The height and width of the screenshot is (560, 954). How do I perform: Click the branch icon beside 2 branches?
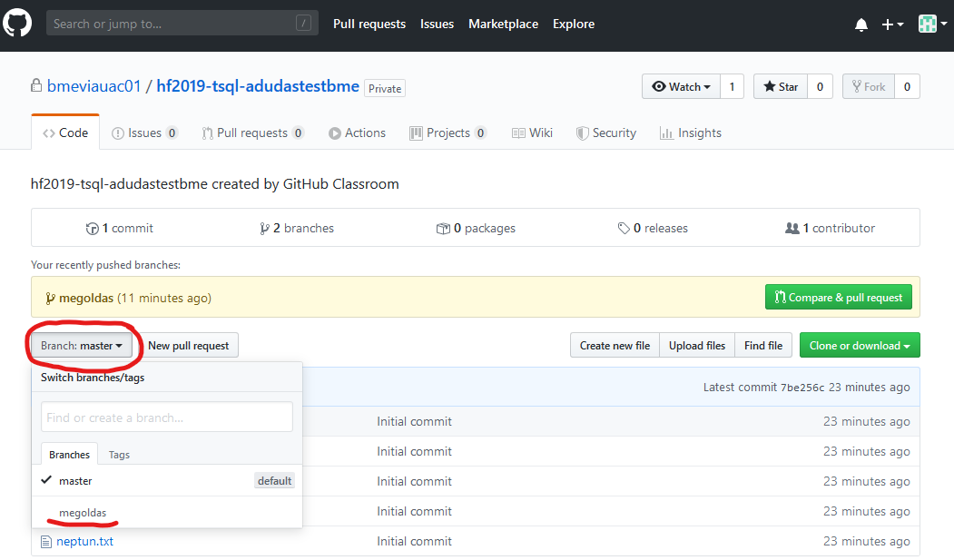coord(264,228)
